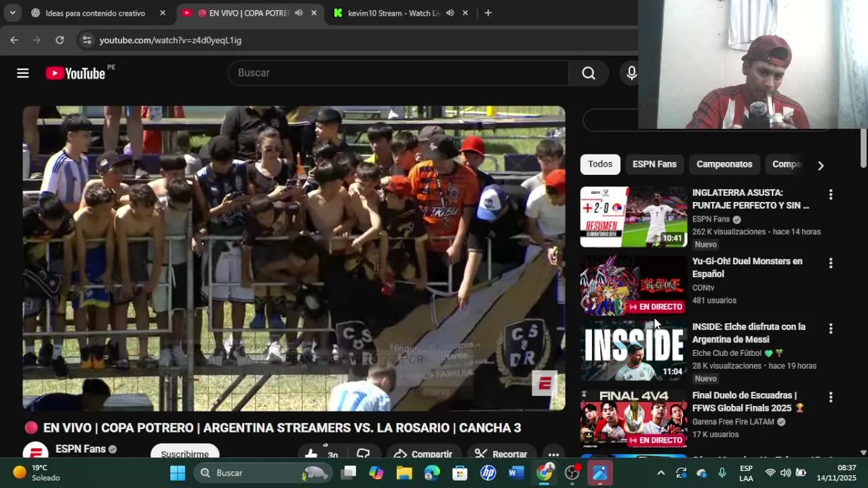Viewport: 868px width, 488px height.
Task: Open OBS Studio from the taskbar
Action: click(572, 473)
